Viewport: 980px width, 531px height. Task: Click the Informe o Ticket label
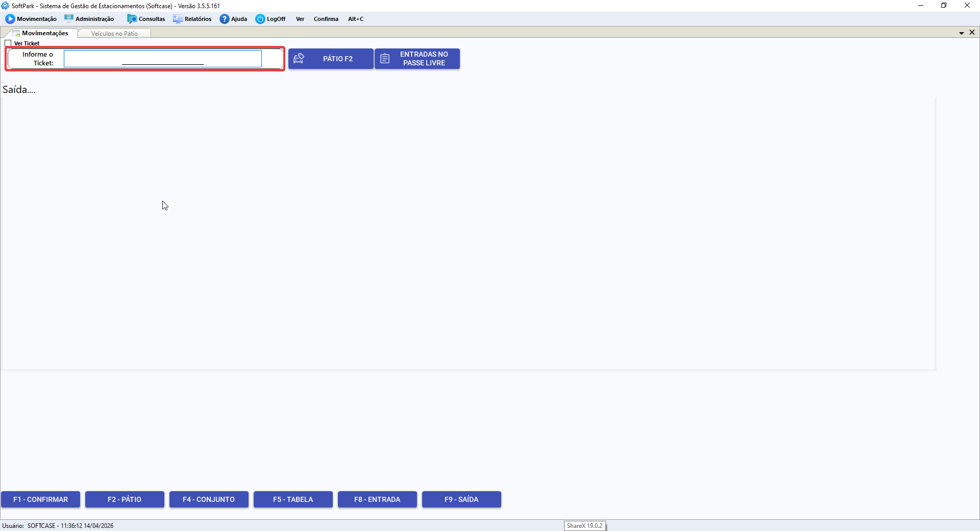point(38,59)
